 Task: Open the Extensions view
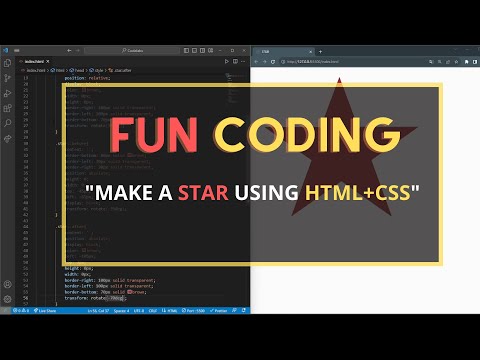(7, 108)
